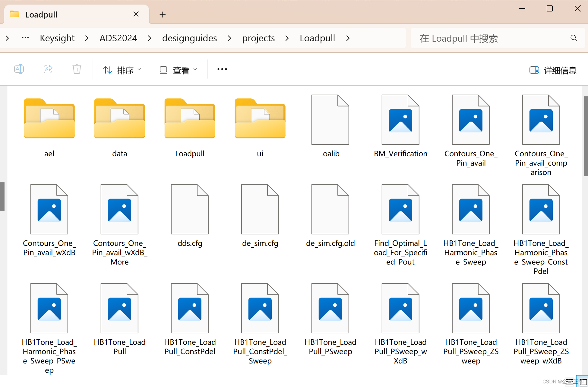Open the view (查看) dropdown

pyautogui.click(x=178, y=70)
